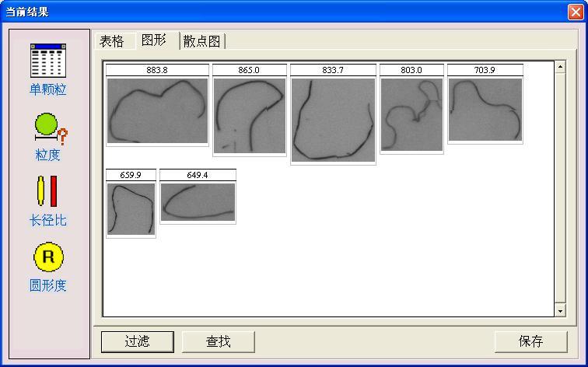Image resolution: width=588 pixels, height=367 pixels.
Task: Select the particle thumbnail labeled 659.9
Action: click(x=131, y=209)
